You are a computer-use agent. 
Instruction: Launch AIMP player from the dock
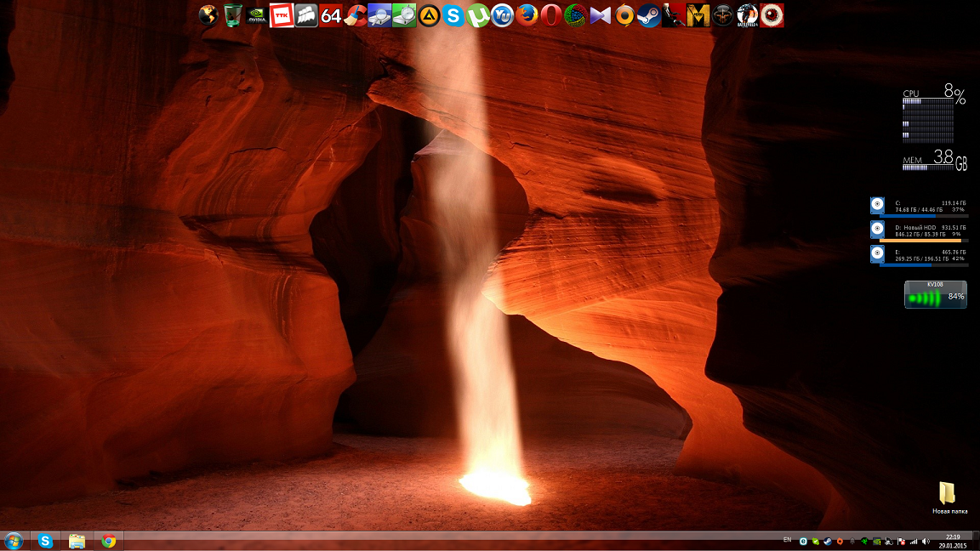430,14
